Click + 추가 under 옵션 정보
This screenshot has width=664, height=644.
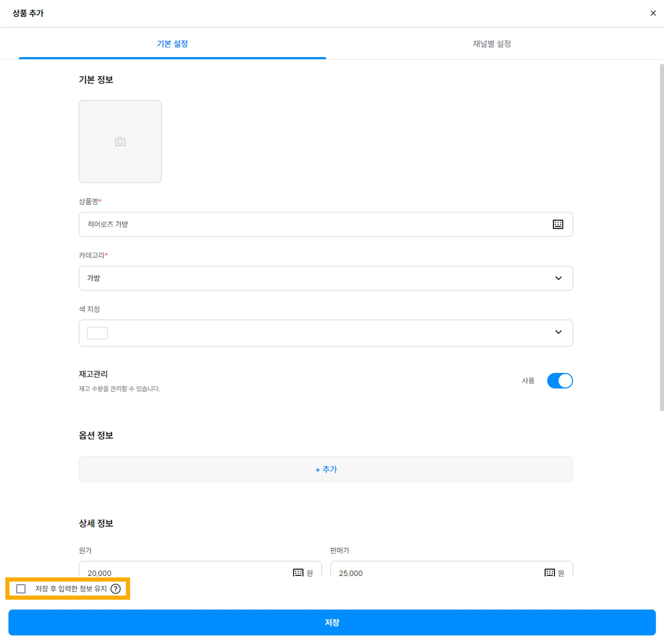(x=325, y=469)
